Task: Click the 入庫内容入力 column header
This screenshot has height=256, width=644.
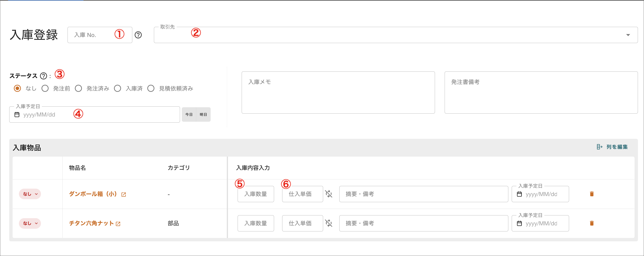Action: pyautogui.click(x=253, y=168)
